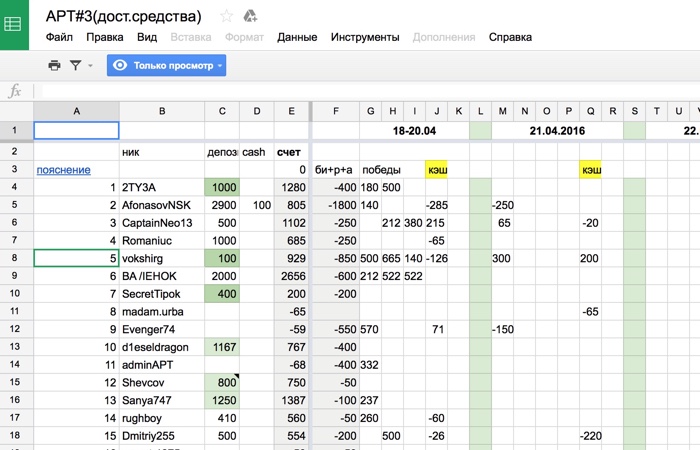Click the 'cash' label cell
Viewport: 700px width, 450px height.
257,152
